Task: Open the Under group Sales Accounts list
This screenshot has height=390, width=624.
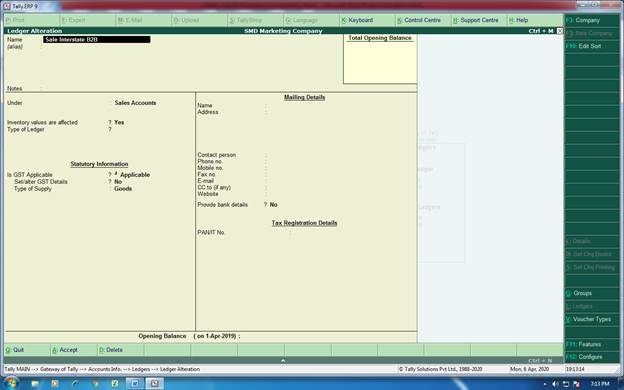Action: (x=135, y=103)
